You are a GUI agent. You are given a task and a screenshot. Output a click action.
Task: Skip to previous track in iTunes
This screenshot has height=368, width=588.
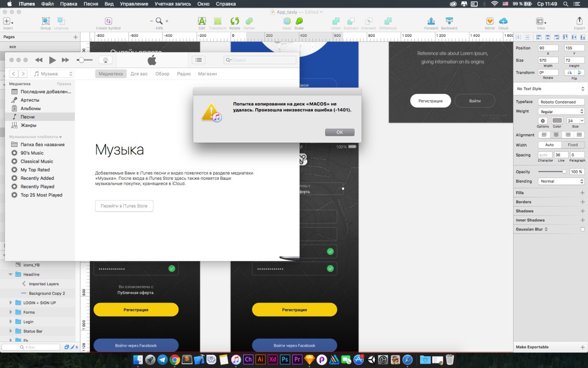pos(39,60)
